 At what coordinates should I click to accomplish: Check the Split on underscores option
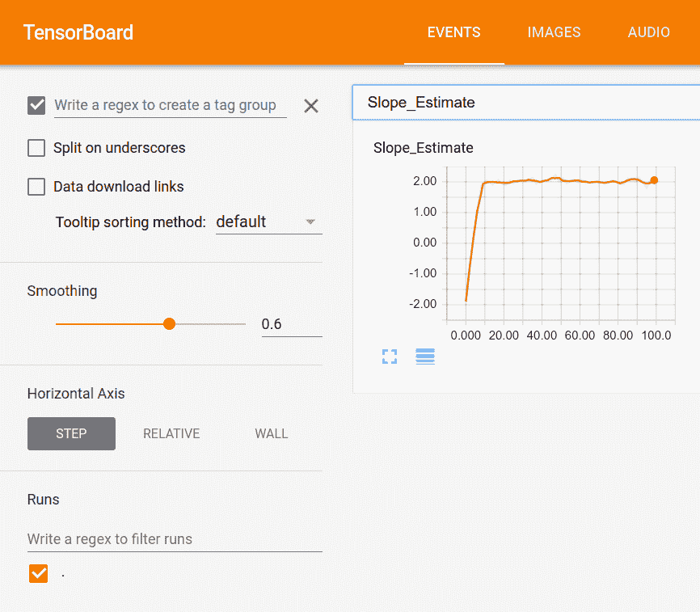tap(36, 148)
